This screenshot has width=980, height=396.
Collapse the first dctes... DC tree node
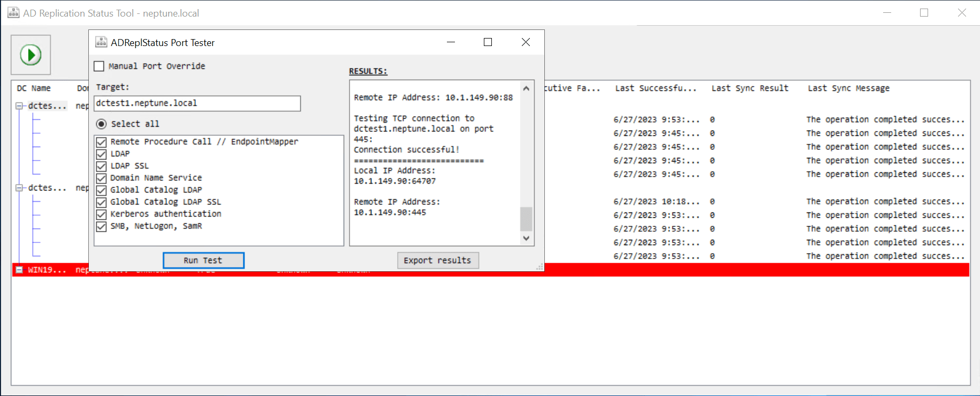[19, 106]
